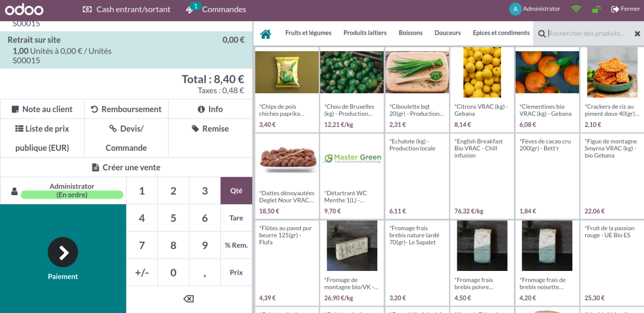Image resolution: width=644 pixels, height=313 pixels.
Task: Add English Breakfast Bio VRAC product
Action: coord(482,176)
